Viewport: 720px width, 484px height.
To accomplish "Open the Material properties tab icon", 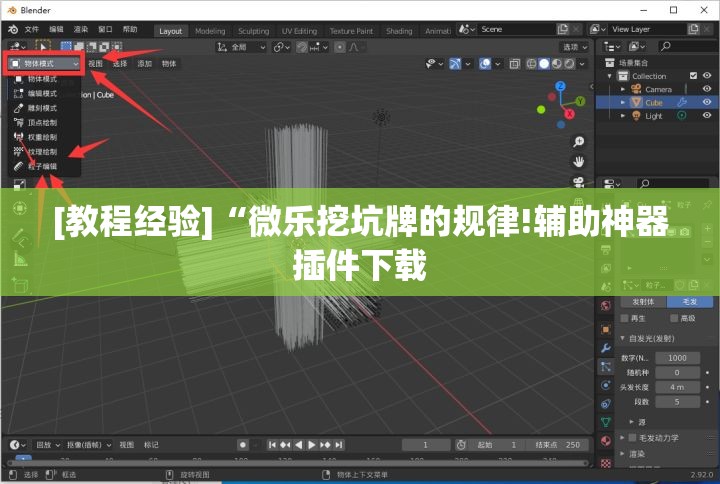I will coord(606,441).
